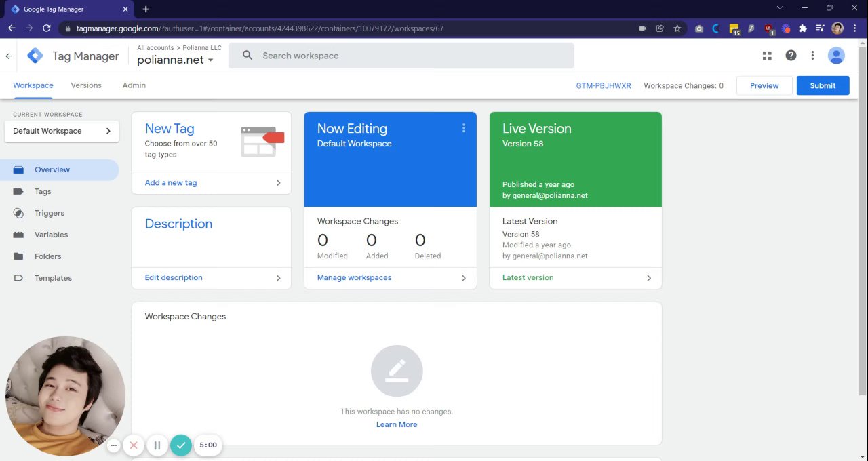The height and width of the screenshot is (461, 868).
Task: Click the Edit description link
Action: click(174, 278)
